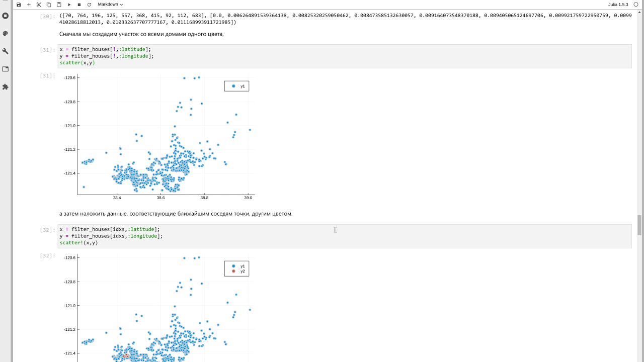Open Commands palette sidebar icon
Image resolution: width=644 pixels, height=362 pixels.
pos(6,34)
